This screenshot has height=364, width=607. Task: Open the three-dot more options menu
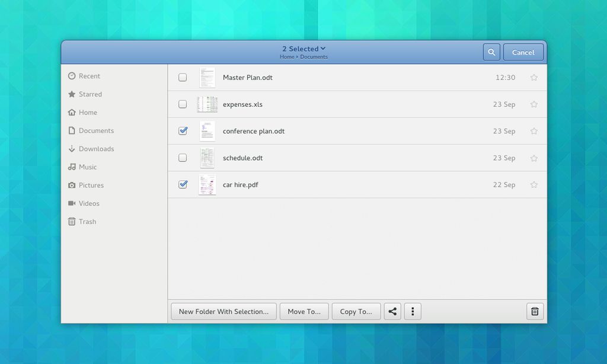[413, 311]
